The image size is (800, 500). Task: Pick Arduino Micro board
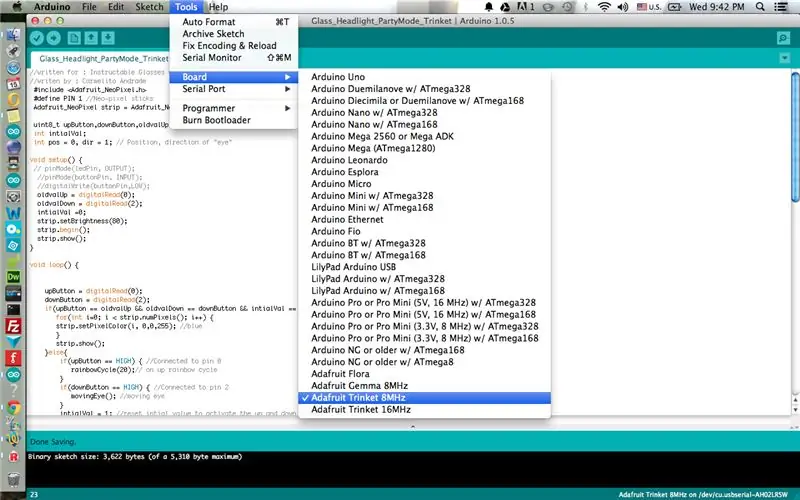[x=424, y=184]
